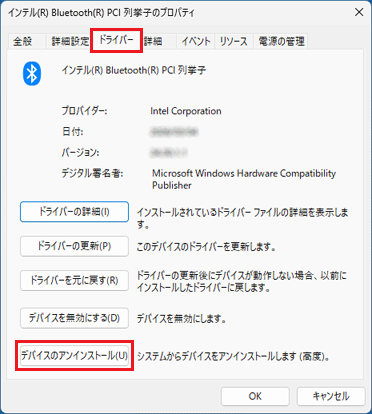
Task: Click the プロバイダー: label
Action: click(x=84, y=111)
